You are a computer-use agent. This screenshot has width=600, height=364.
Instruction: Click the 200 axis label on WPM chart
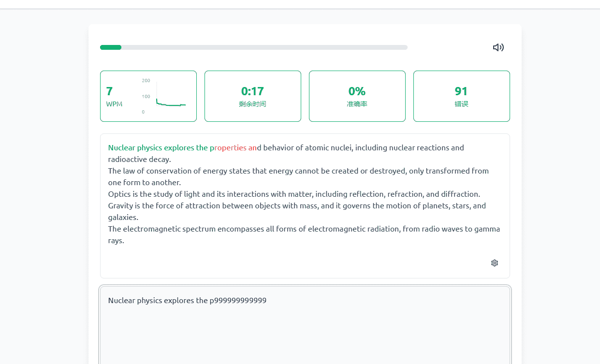point(146,80)
